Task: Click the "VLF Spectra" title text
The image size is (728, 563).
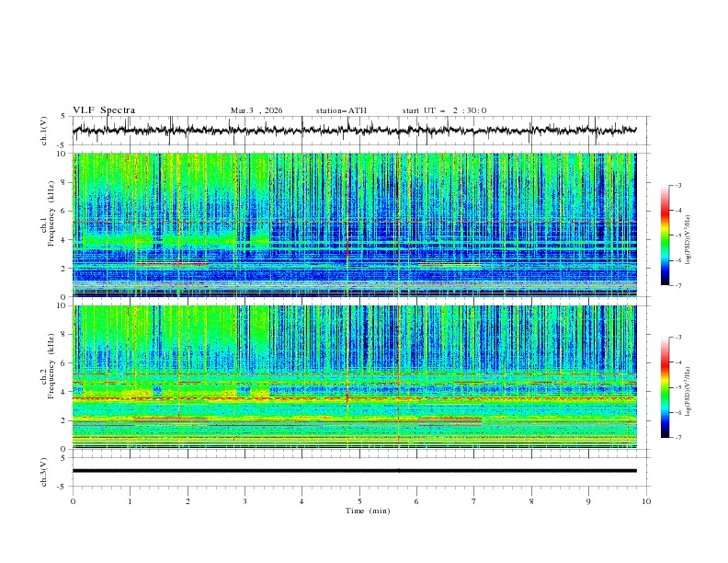Action: click(x=104, y=110)
